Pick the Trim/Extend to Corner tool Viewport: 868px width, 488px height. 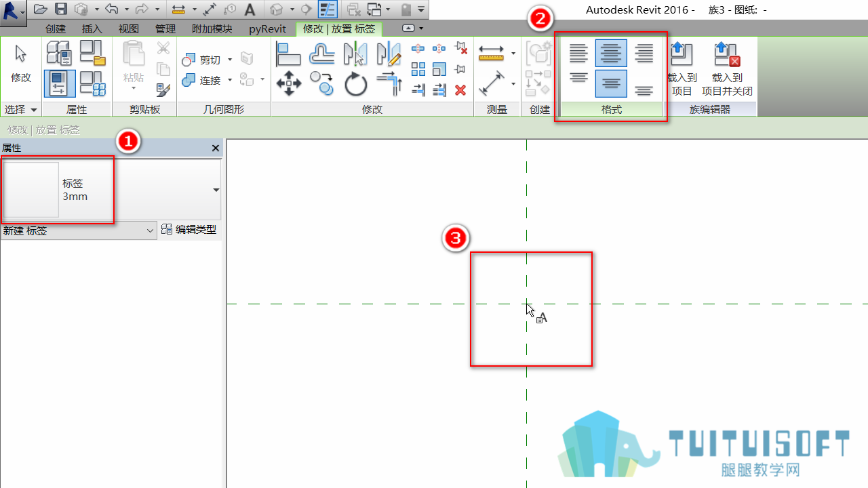(389, 85)
